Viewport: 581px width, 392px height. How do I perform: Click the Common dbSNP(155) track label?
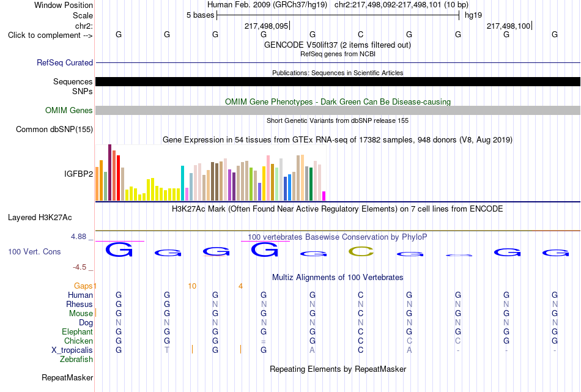tap(54, 129)
